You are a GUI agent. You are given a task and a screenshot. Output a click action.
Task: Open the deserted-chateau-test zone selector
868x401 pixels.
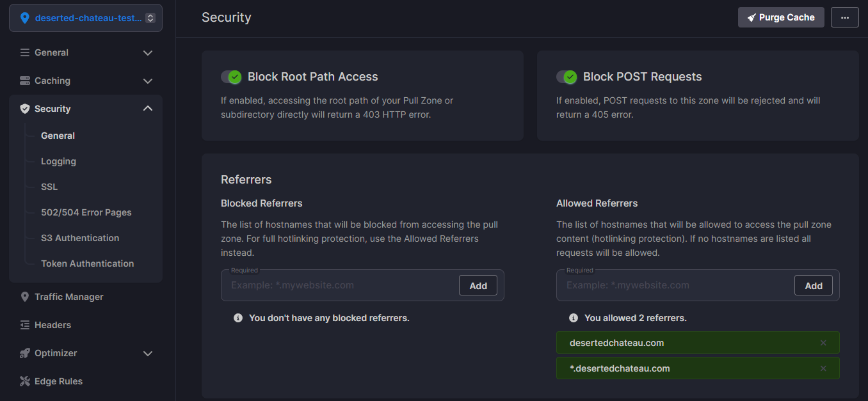coord(86,18)
